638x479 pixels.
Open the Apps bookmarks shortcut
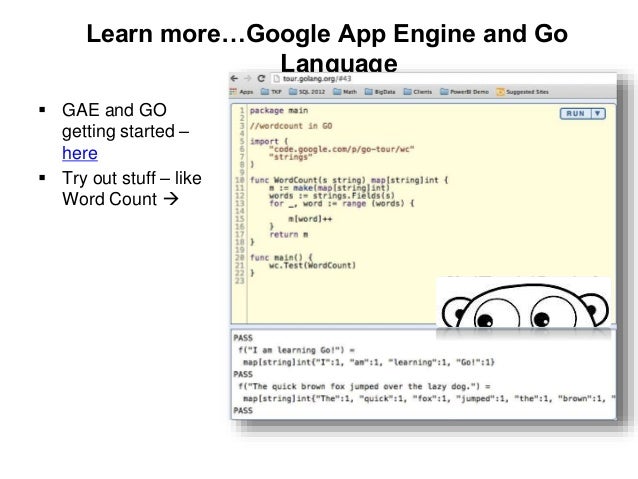coord(242,92)
